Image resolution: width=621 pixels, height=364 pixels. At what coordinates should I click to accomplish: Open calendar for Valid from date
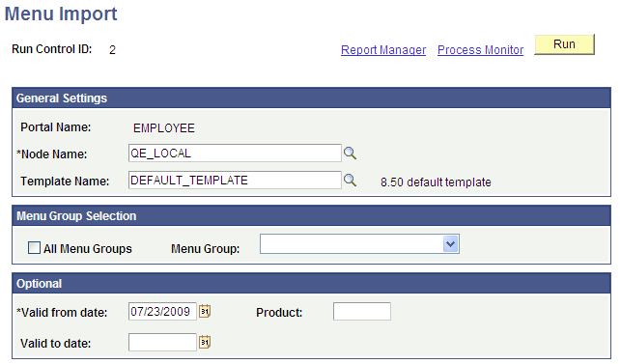click(x=205, y=311)
